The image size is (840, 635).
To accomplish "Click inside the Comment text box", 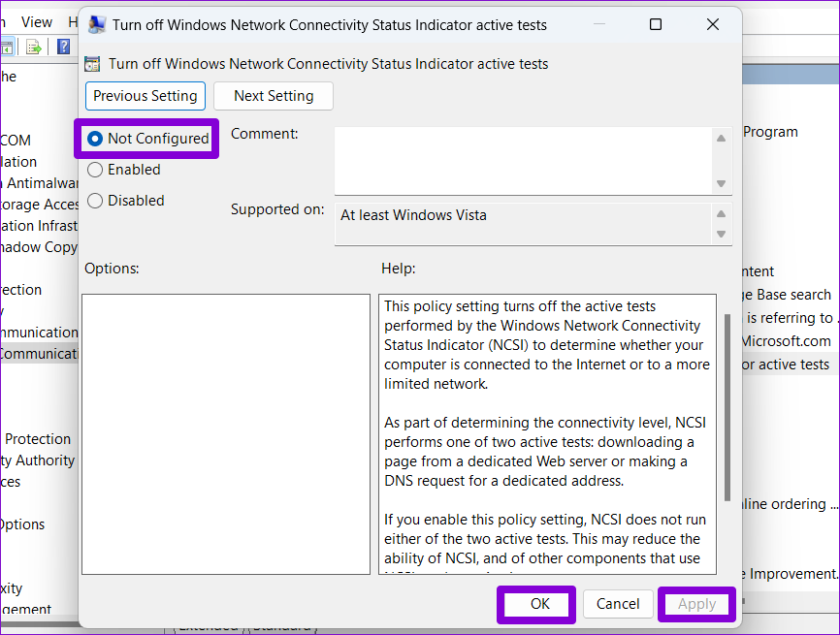I will [x=523, y=161].
